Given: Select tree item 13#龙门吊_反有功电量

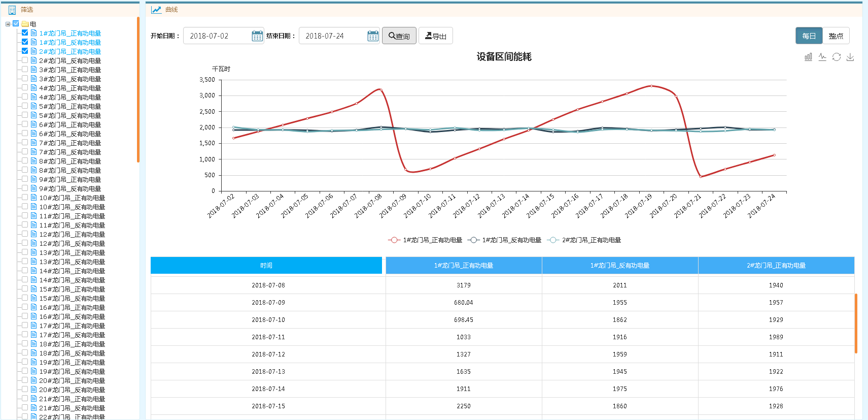Looking at the screenshot, I should (x=72, y=262).
